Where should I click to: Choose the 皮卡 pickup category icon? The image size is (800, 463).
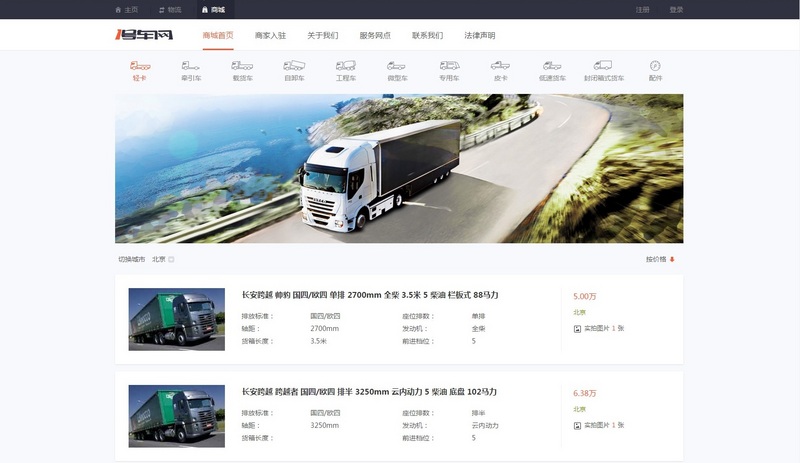click(500, 67)
